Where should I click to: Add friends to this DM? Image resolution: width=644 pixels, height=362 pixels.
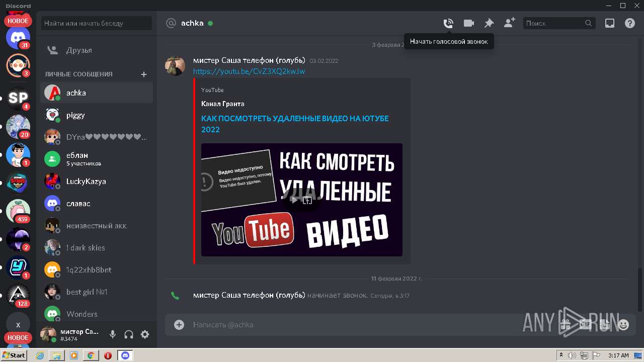click(509, 23)
